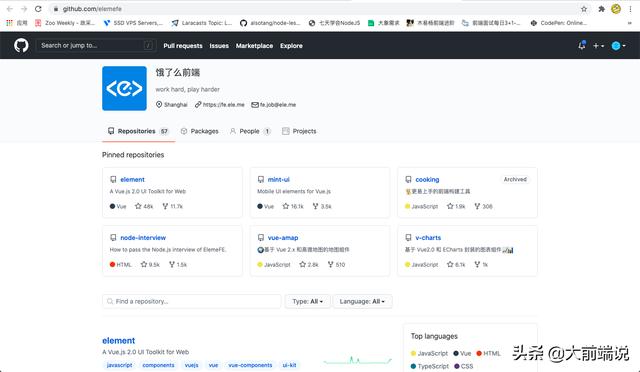The height and width of the screenshot is (372, 640).
Task: Go to Issues in the header
Action: (x=219, y=46)
